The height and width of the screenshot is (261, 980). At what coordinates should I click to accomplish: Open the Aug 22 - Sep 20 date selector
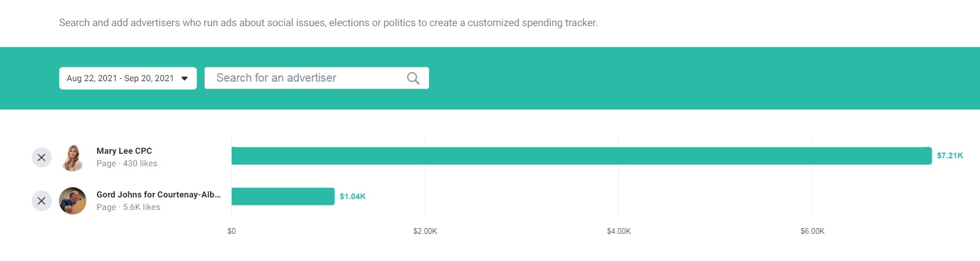[x=128, y=78]
